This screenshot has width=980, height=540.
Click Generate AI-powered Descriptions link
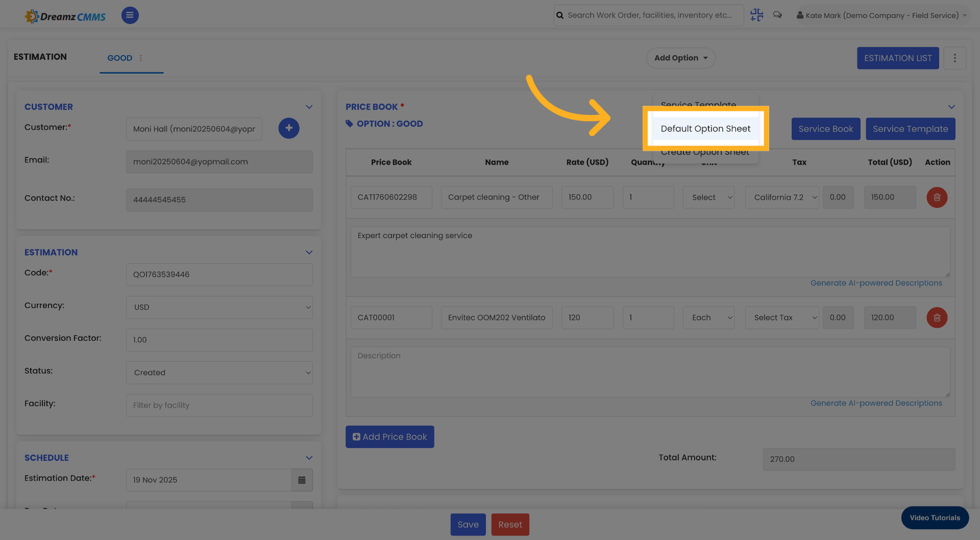[x=876, y=283]
